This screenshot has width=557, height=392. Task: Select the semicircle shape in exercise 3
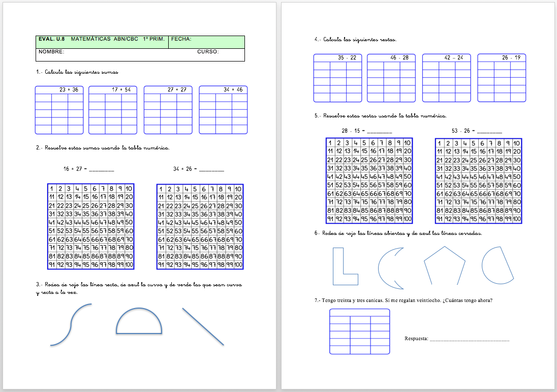pos(139,321)
